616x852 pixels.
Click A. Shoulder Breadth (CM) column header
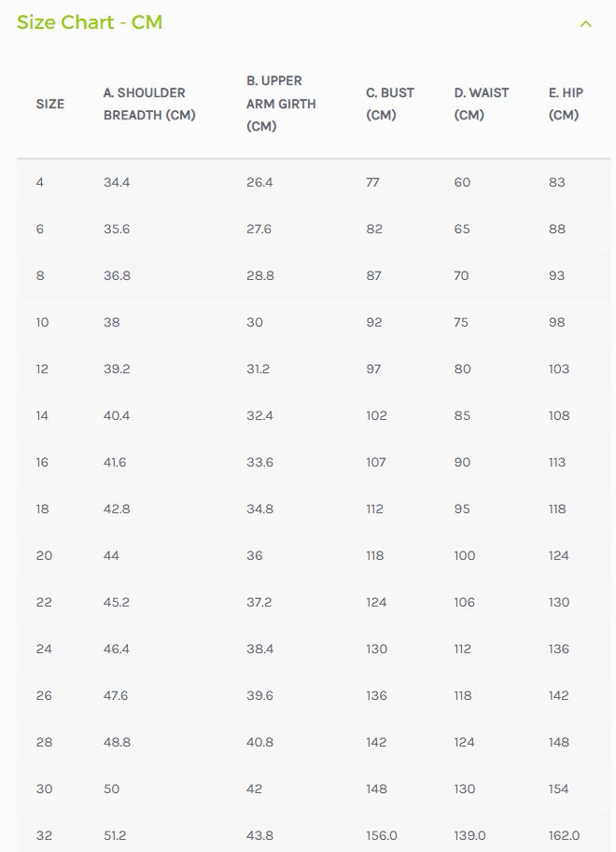[x=149, y=104]
